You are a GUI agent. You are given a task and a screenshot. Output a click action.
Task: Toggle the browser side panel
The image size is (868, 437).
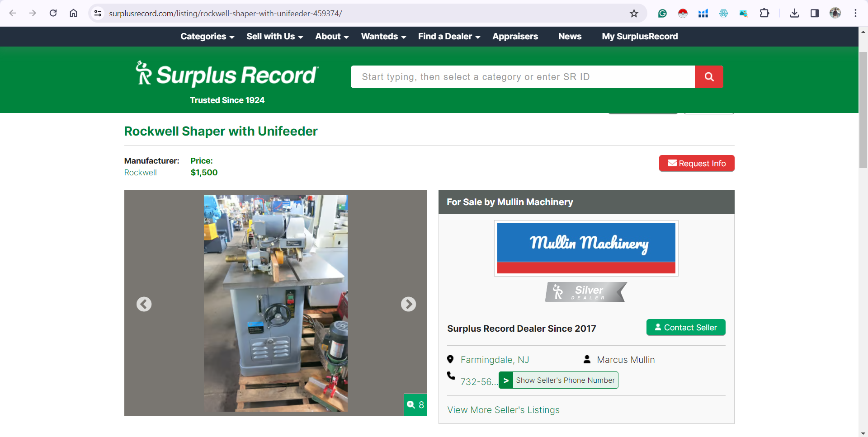(x=815, y=13)
